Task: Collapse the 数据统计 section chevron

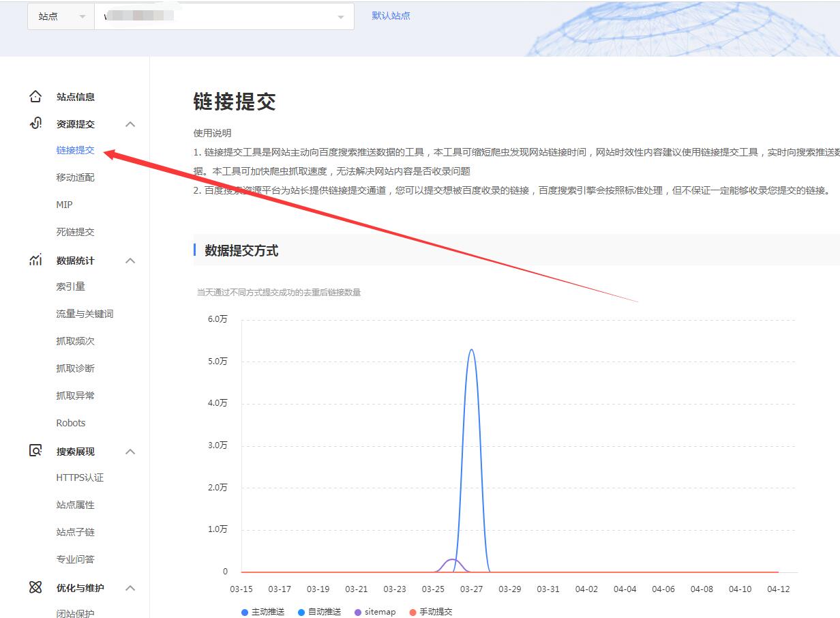Action: click(130, 261)
